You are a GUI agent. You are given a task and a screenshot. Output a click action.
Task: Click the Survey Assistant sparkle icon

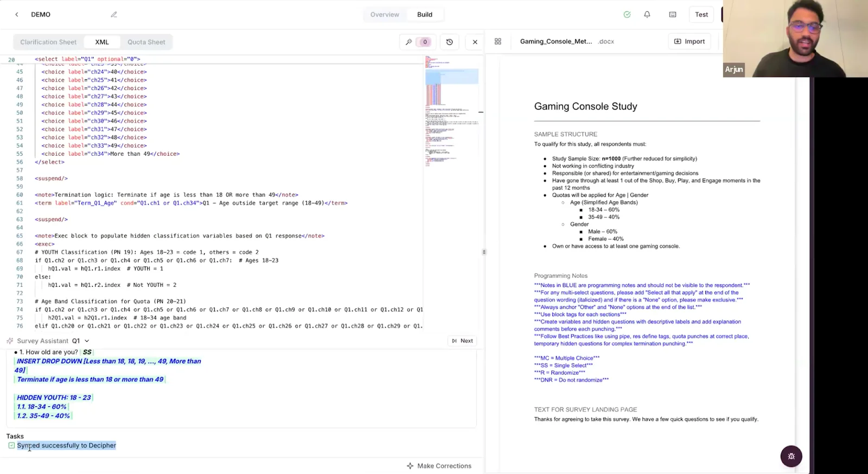[x=10, y=341]
